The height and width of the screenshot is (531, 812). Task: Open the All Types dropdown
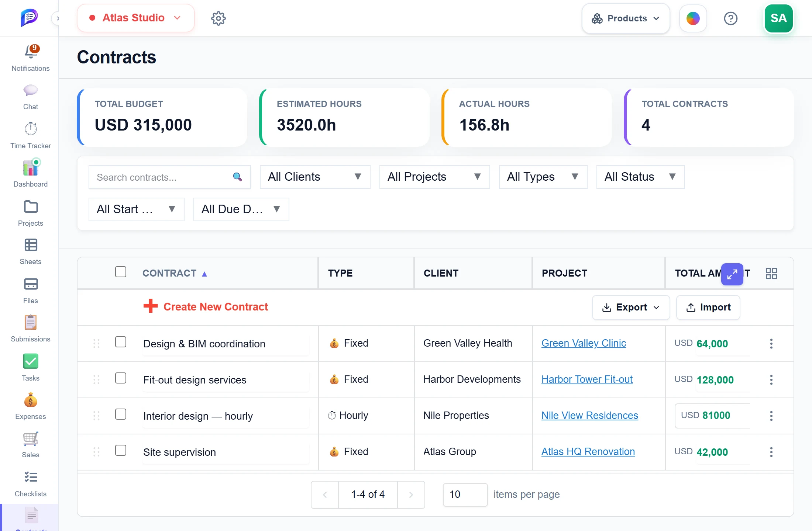(543, 177)
